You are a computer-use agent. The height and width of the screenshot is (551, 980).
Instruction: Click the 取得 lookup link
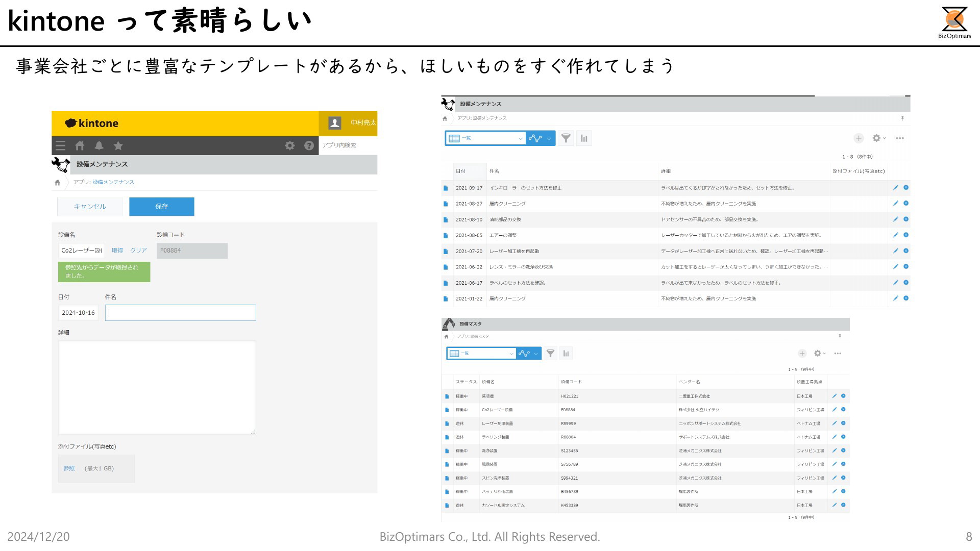pos(117,251)
